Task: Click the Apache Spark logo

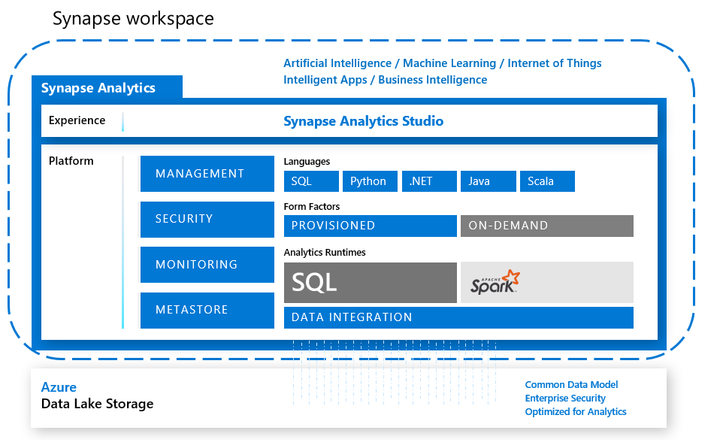Action: tap(496, 283)
